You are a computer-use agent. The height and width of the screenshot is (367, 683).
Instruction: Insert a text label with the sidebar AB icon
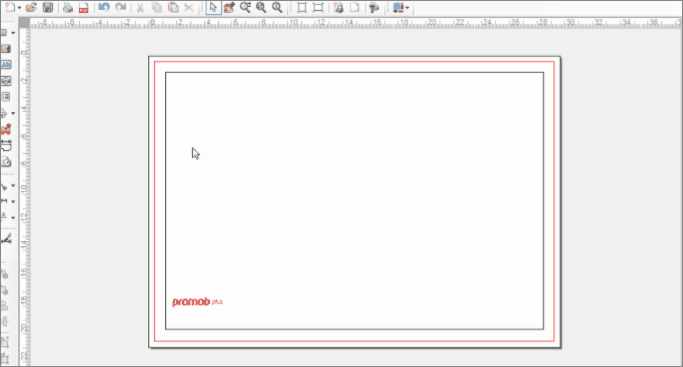point(6,65)
